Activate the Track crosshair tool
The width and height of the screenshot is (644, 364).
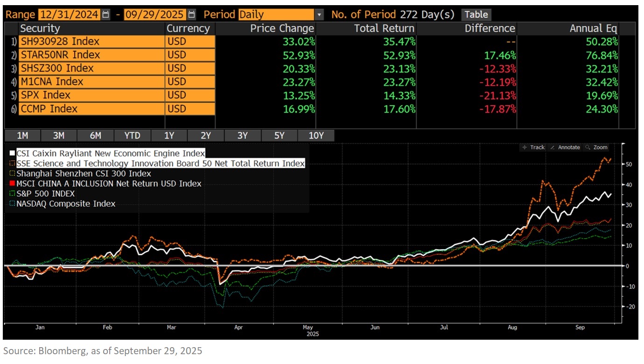point(533,147)
